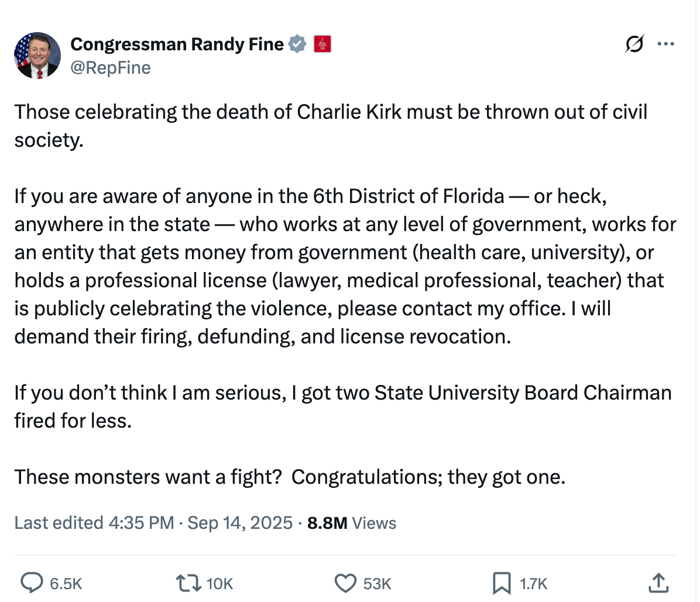Screen dimensions: 700x602
Task: Click the Sep 14, 2025 date
Action: click(x=240, y=522)
